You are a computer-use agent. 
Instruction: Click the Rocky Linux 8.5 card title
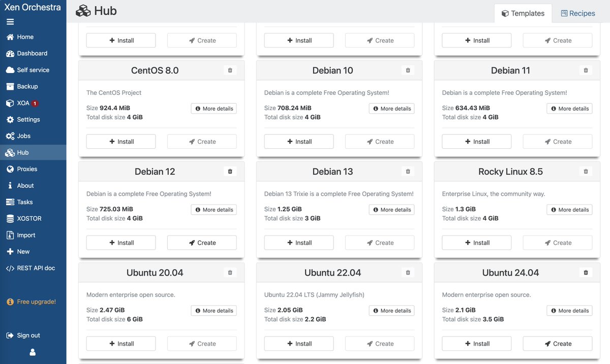pos(510,172)
